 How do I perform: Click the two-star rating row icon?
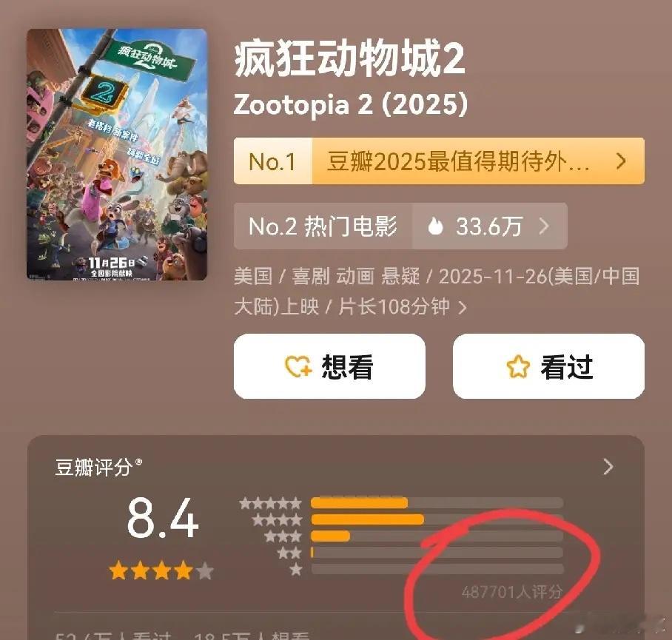[x=289, y=553]
